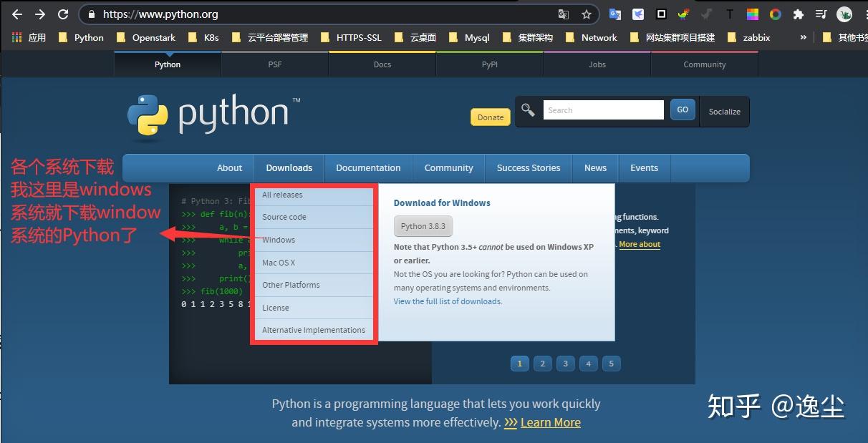Expand the Socialize menu
The width and height of the screenshot is (868, 443).
coord(724,111)
